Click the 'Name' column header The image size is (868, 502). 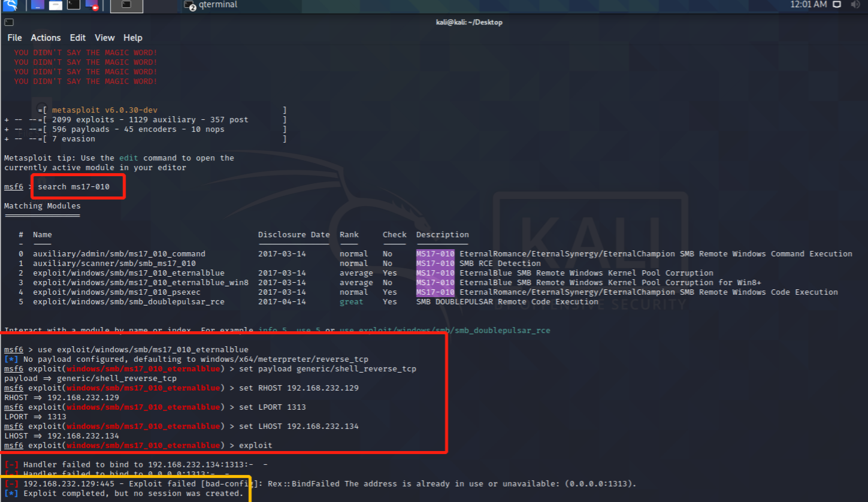pos(43,235)
